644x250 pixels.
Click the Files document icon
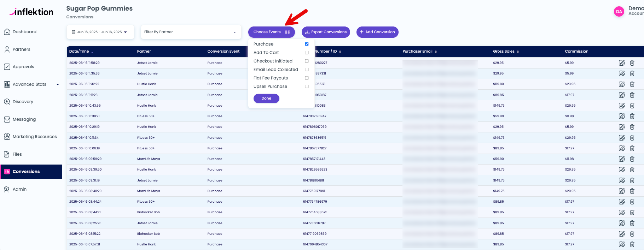[x=7, y=154]
